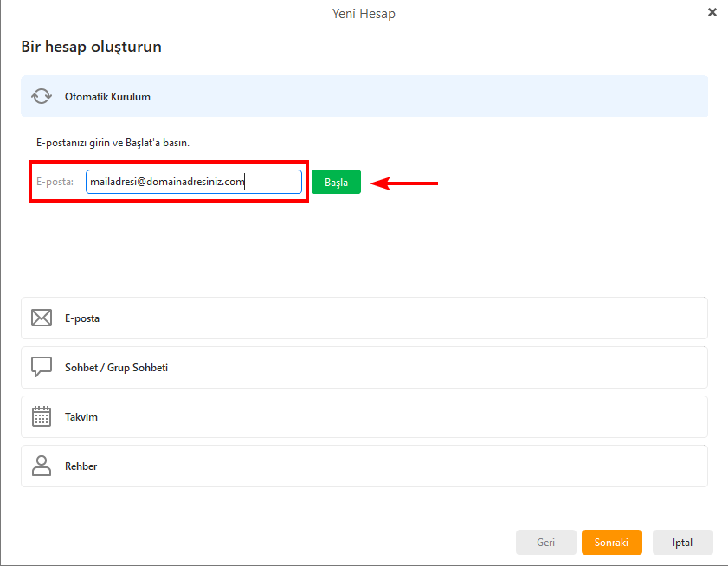Open the Rehber account option
Viewport: 728px width, 566px height.
pyautogui.click(x=364, y=466)
